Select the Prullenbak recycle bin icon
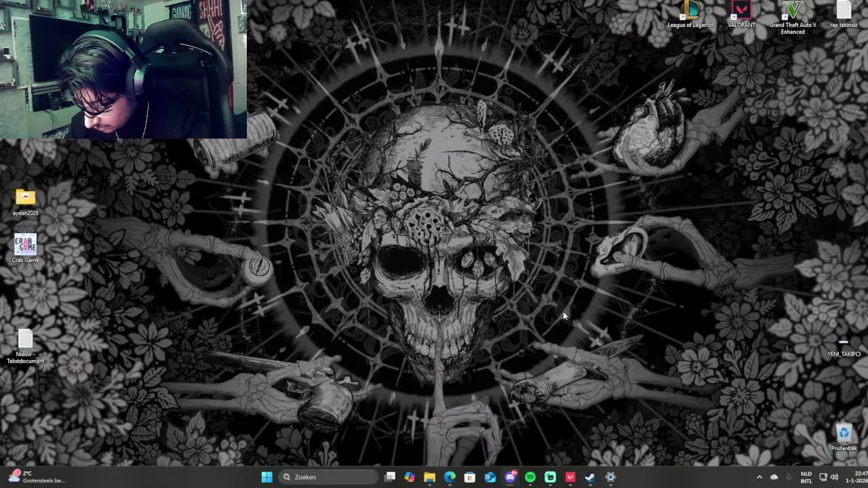 (x=844, y=437)
